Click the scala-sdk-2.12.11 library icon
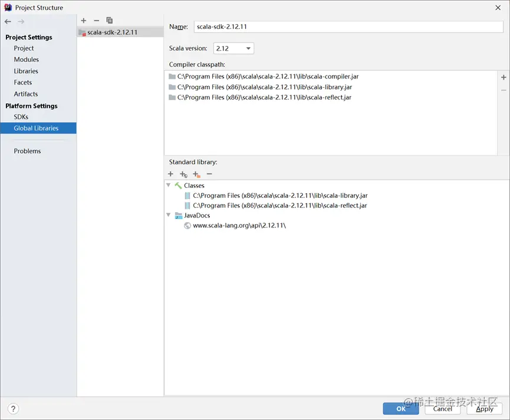The height and width of the screenshot is (420, 510). coord(82,32)
